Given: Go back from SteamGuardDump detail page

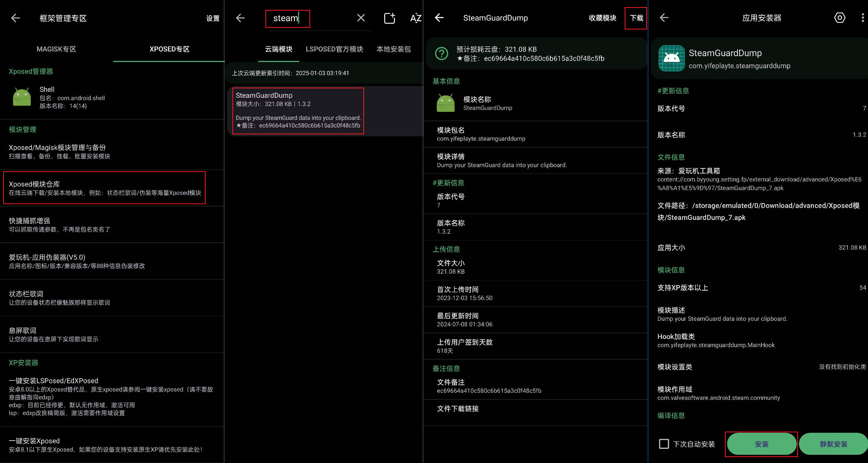Looking at the screenshot, I should [439, 18].
